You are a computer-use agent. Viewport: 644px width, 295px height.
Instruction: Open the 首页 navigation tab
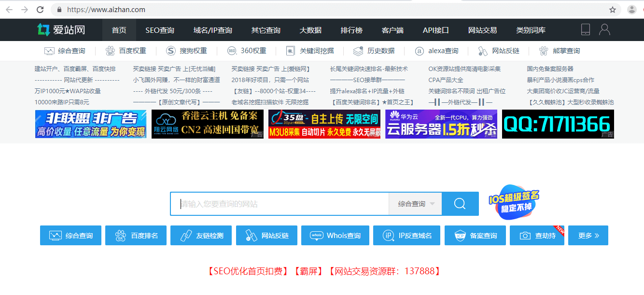pos(119,30)
